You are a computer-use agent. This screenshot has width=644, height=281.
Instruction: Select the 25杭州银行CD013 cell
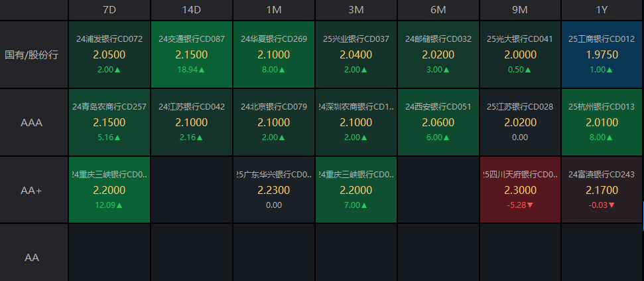pyautogui.click(x=602, y=122)
